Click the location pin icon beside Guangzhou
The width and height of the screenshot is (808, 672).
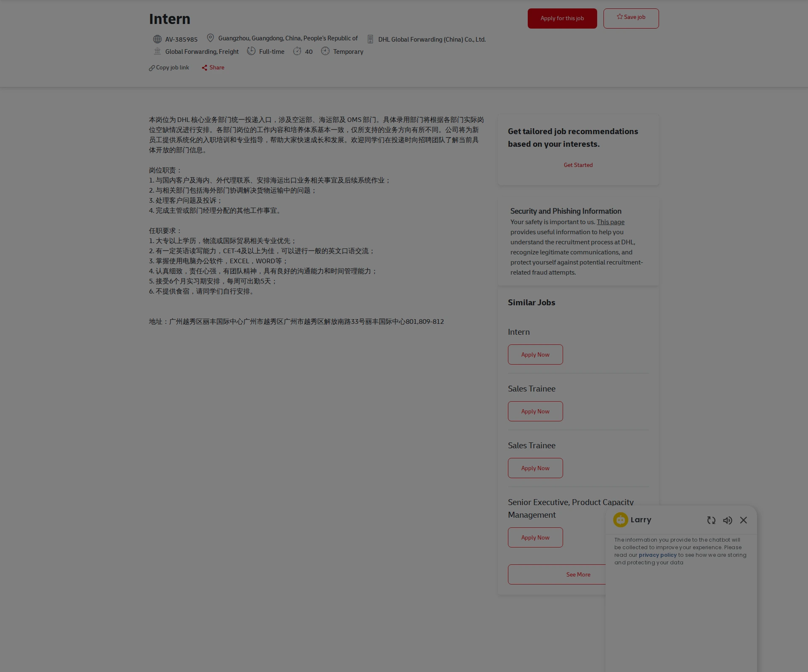[210, 38]
